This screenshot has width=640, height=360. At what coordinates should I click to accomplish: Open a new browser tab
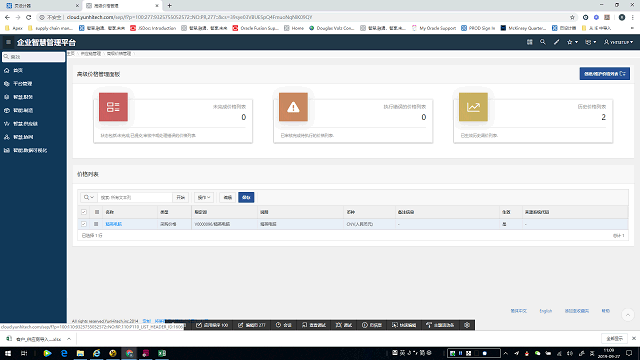[169, 6]
